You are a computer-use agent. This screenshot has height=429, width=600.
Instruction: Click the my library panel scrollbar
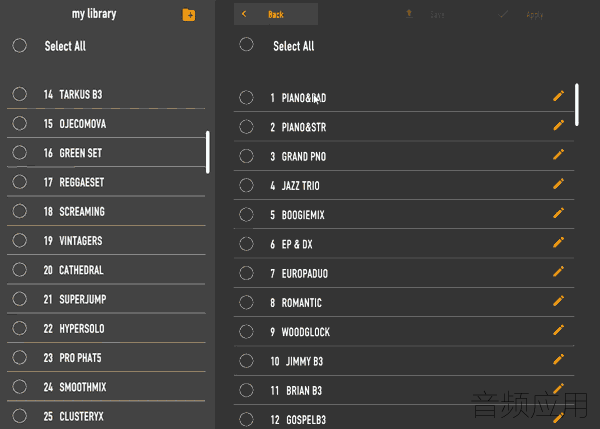point(208,152)
